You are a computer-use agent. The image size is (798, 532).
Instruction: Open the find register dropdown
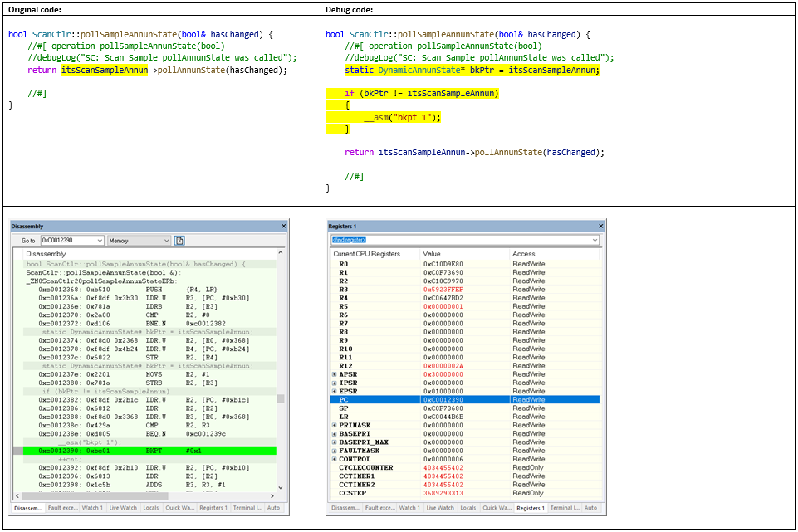click(x=595, y=240)
